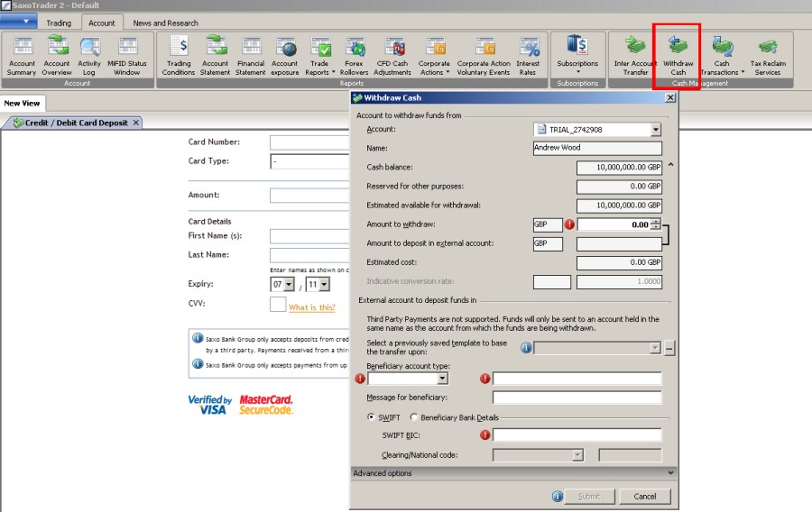Switch to the Trading ribbon tab
This screenshot has width=812, height=512.
click(59, 23)
